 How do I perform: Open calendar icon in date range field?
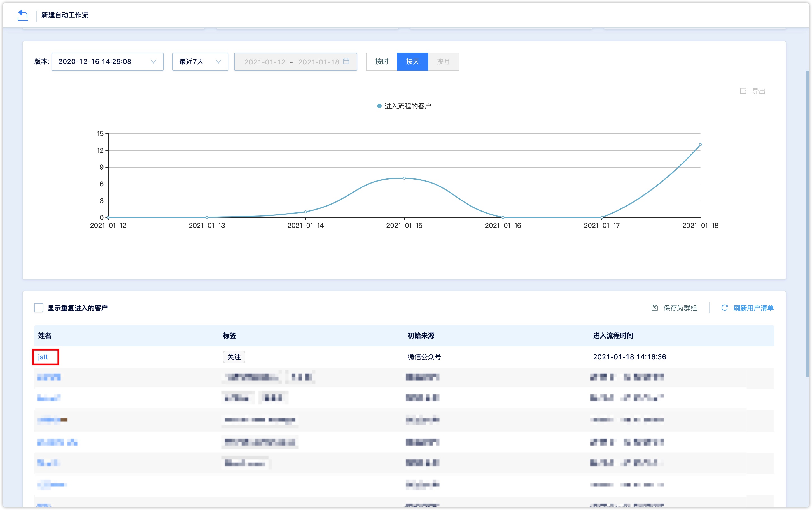pos(346,61)
